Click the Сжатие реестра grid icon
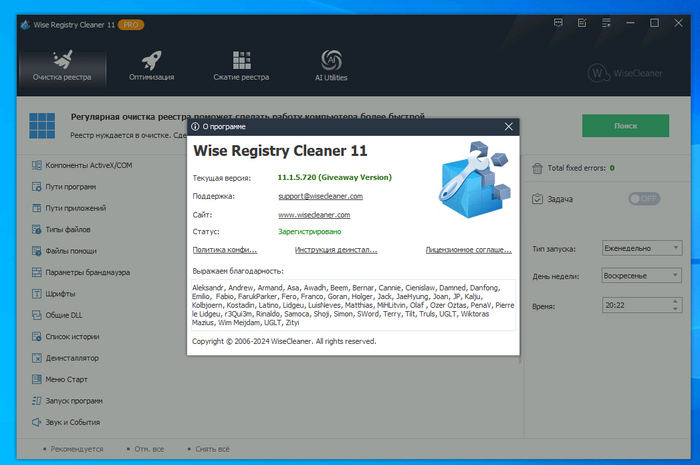700x465 pixels. tap(241, 59)
